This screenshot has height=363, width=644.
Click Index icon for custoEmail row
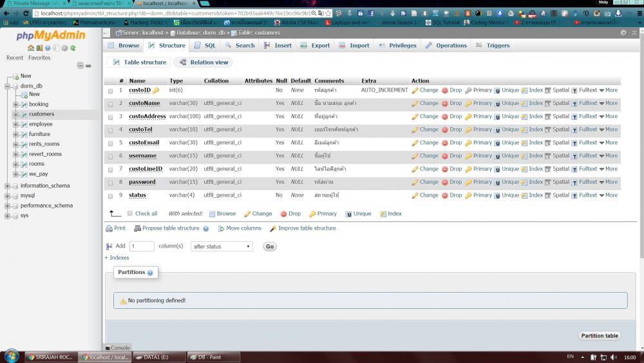pos(524,143)
